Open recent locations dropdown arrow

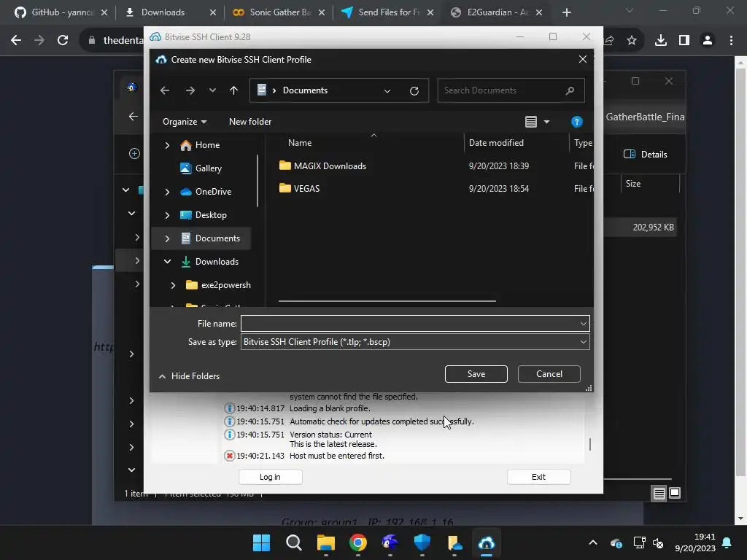coord(212,90)
